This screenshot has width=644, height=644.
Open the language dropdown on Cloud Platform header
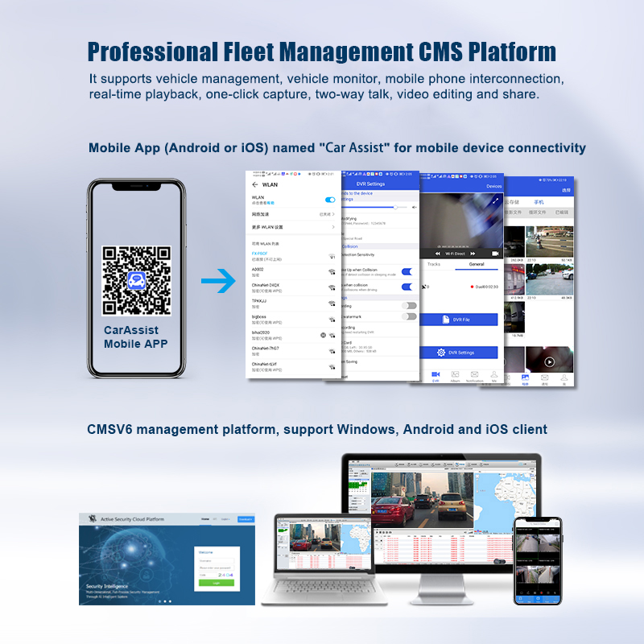pyautogui.click(x=225, y=519)
